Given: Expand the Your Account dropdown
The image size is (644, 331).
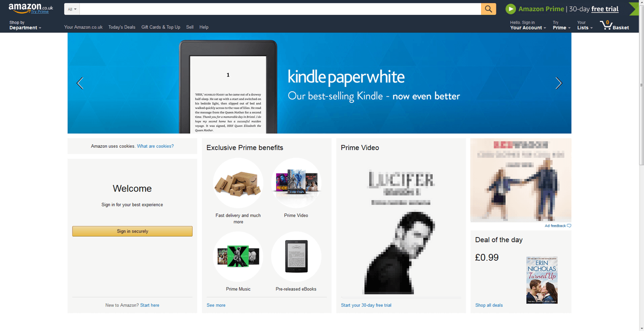Looking at the screenshot, I should (x=528, y=25).
